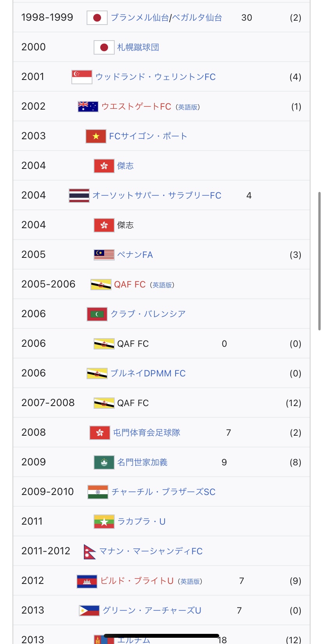
Task: Click Nepal flag beside マナン・マーシャンディFC
Action: pyautogui.click(x=90, y=552)
